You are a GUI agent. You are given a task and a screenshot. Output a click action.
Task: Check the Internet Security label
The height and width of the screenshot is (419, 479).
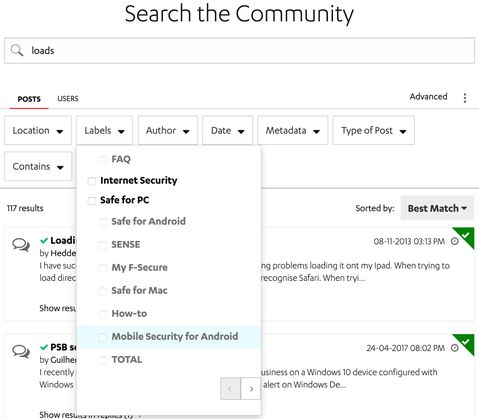point(91,181)
